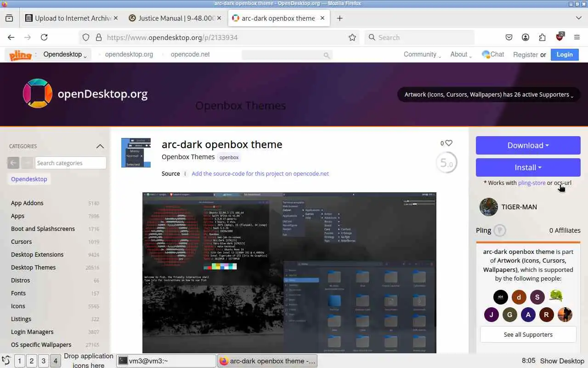Expand the active Supporters dropdown
588x368 pixels.
click(x=489, y=95)
